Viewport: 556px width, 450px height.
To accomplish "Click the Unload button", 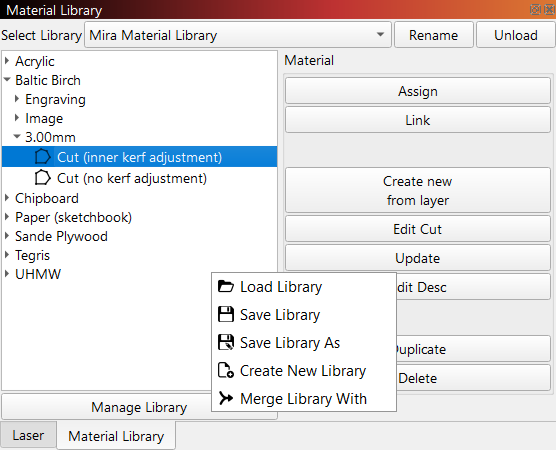I will tap(516, 35).
